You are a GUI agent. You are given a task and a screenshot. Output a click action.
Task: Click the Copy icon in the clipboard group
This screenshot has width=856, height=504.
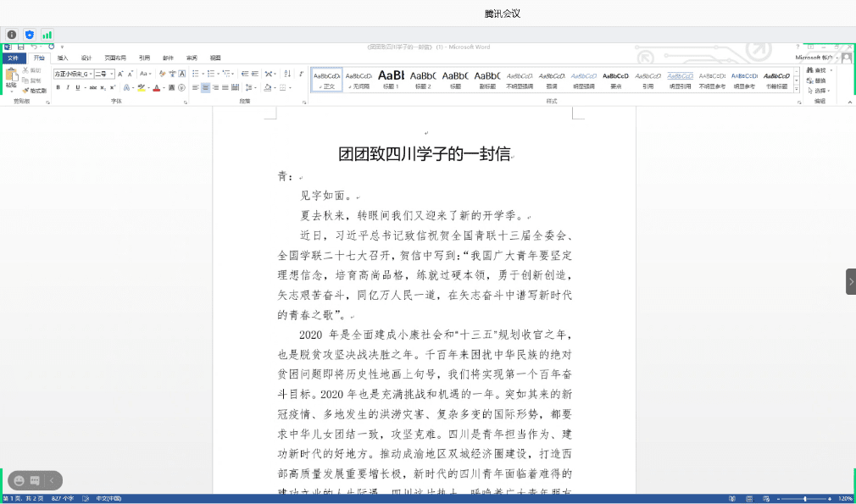tap(25, 80)
